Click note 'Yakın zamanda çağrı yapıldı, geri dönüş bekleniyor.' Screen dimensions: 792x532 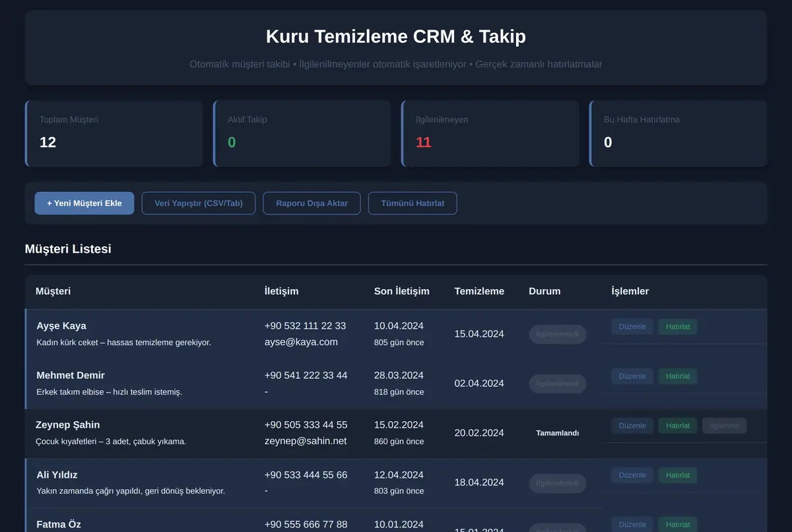(131, 491)
